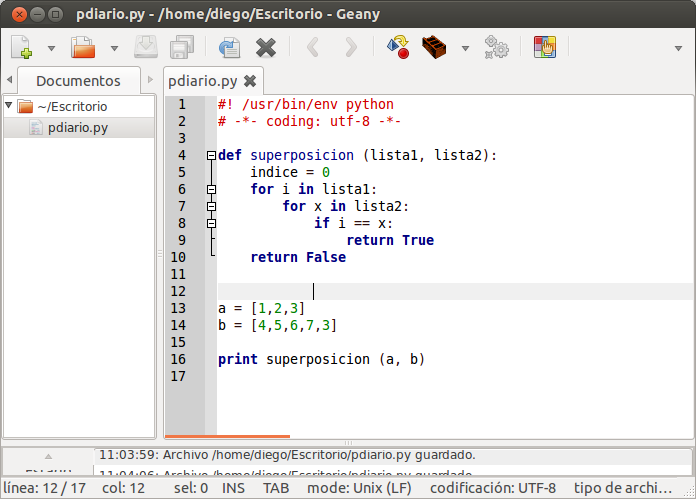
Task: Click the Open file folder icon
Action: [x=83, y=47]
